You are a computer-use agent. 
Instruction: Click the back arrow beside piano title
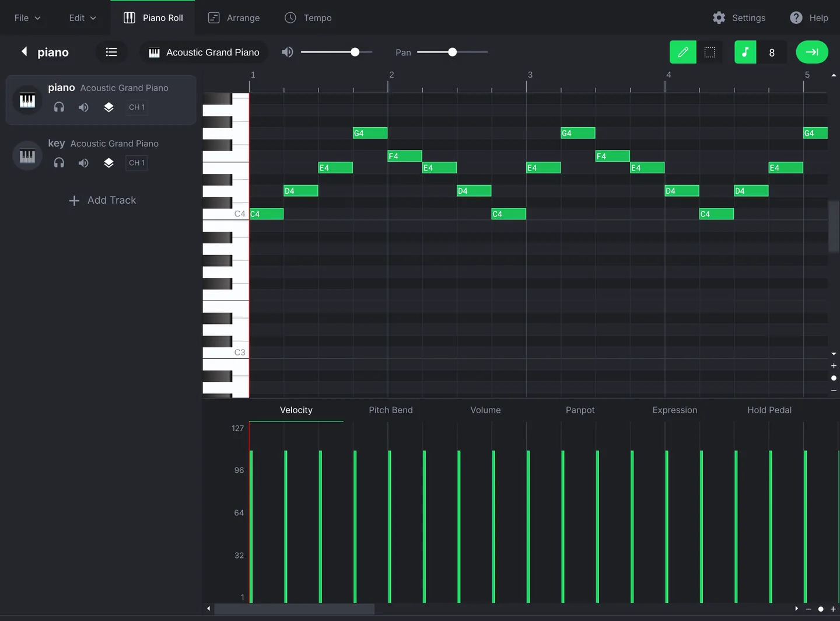coord(24,51)
